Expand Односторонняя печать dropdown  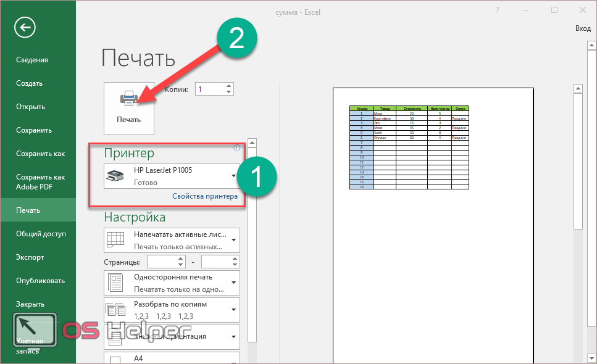[172, 283]
